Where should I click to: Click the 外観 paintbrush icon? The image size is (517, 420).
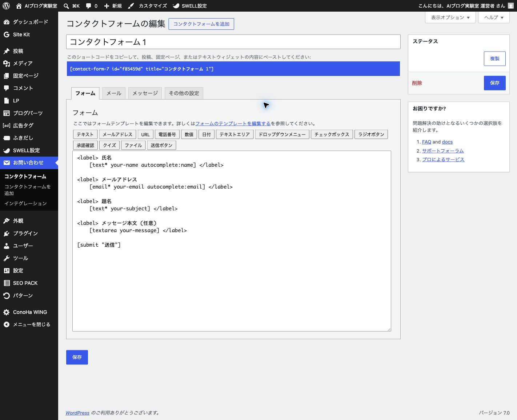pyautogui.click(x=7, y=221)
